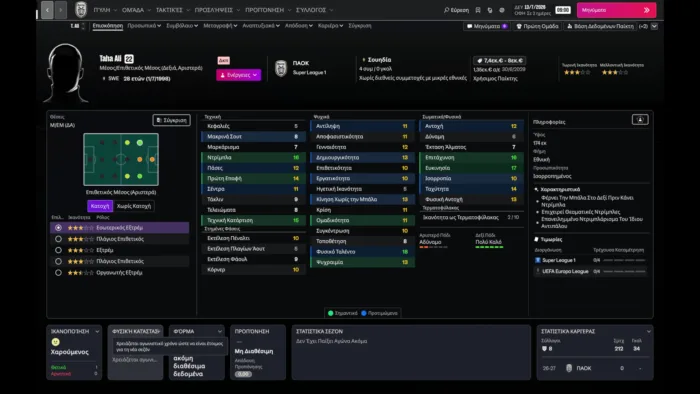700x394 pixels.
Task: Select the Επισκόπηση tab
Action: (x=108, y=26)
